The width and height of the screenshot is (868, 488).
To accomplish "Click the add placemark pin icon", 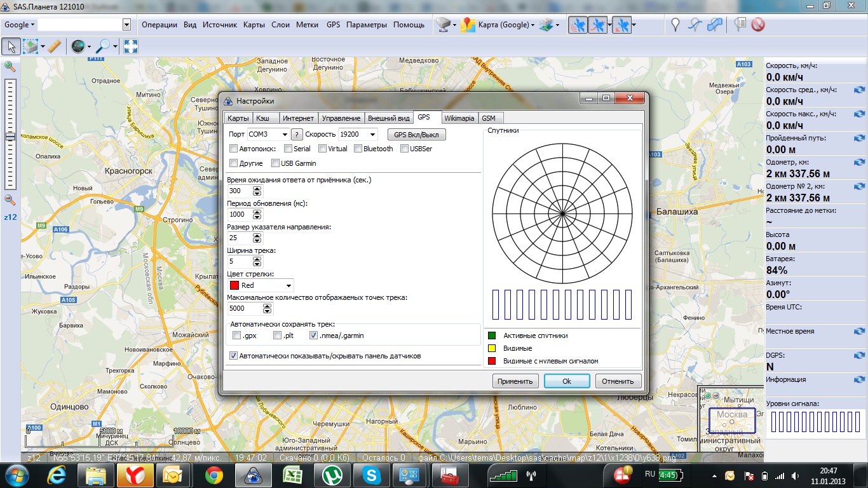I will 675,25.
